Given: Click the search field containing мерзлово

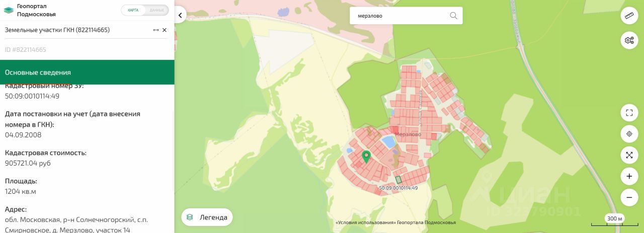Looking at the screenshot, I should (406, 16).
